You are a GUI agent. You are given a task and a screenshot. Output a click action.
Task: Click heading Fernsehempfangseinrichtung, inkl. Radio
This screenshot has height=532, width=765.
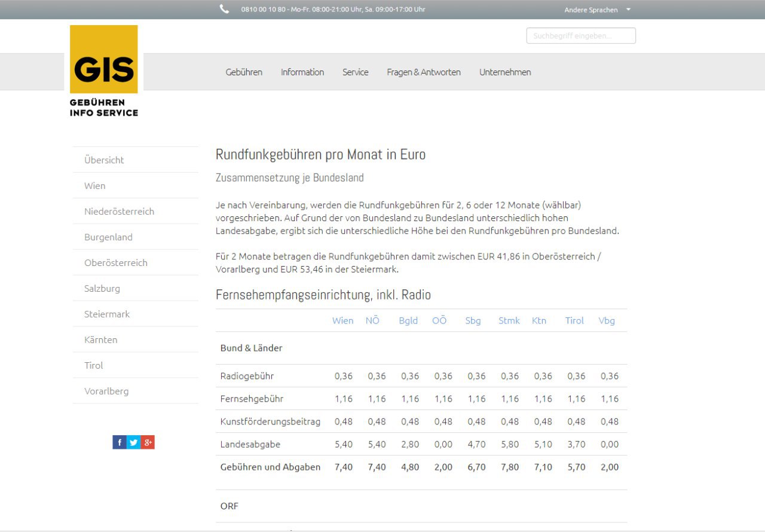pos(323,295)
